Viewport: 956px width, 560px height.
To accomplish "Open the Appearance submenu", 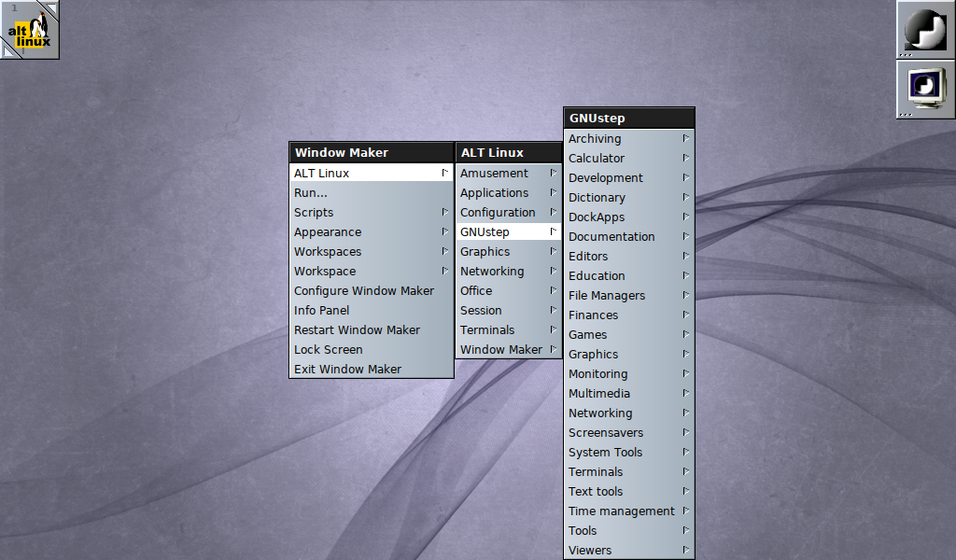I will click(x=372, y=231).
